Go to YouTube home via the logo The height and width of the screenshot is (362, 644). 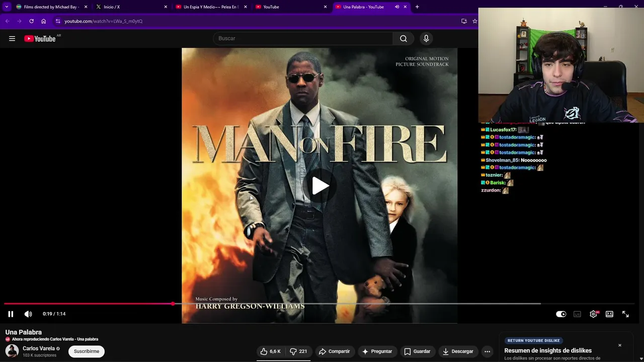tap(40, 39)
